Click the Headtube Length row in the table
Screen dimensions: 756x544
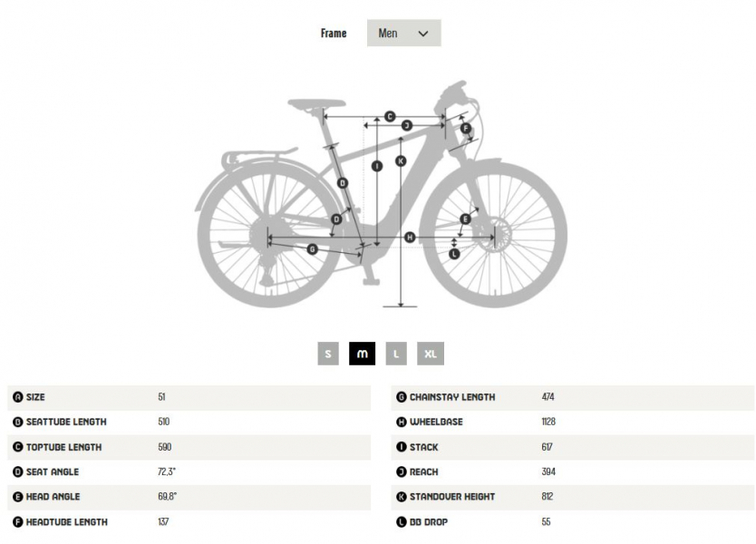68,521
